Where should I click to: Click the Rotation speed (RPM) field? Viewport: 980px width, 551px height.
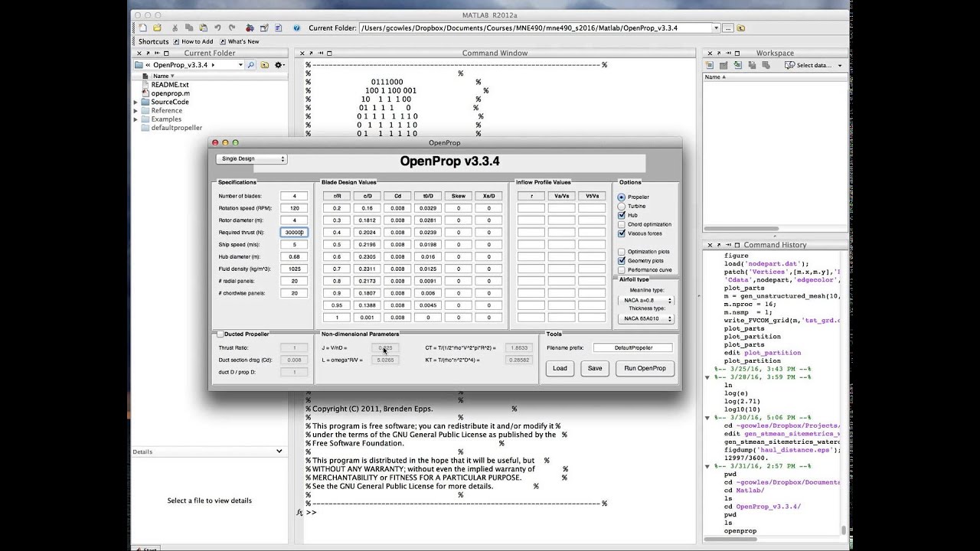tap(294, 208)
